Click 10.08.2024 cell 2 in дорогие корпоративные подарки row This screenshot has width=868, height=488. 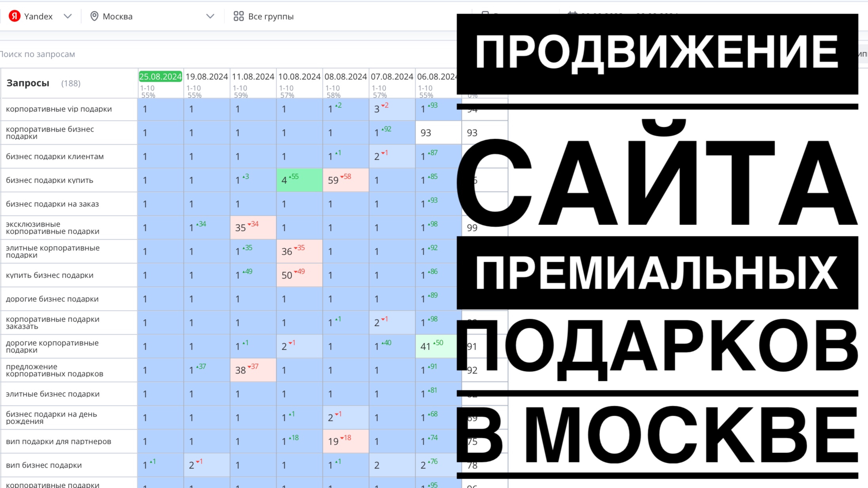click(299, 347)
